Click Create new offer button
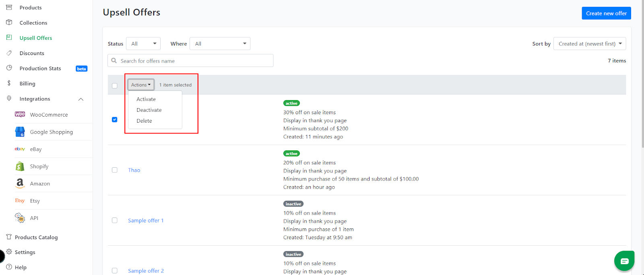 606,13
